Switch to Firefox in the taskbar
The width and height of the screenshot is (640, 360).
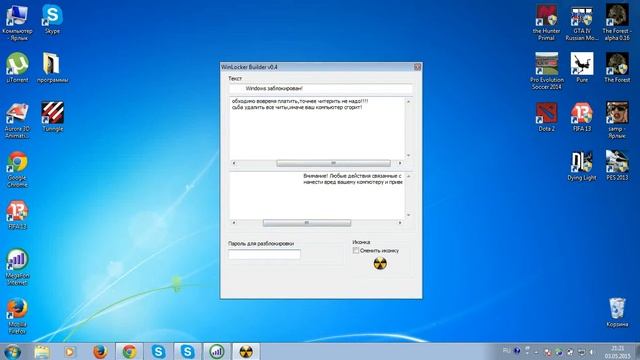[100, 352]
